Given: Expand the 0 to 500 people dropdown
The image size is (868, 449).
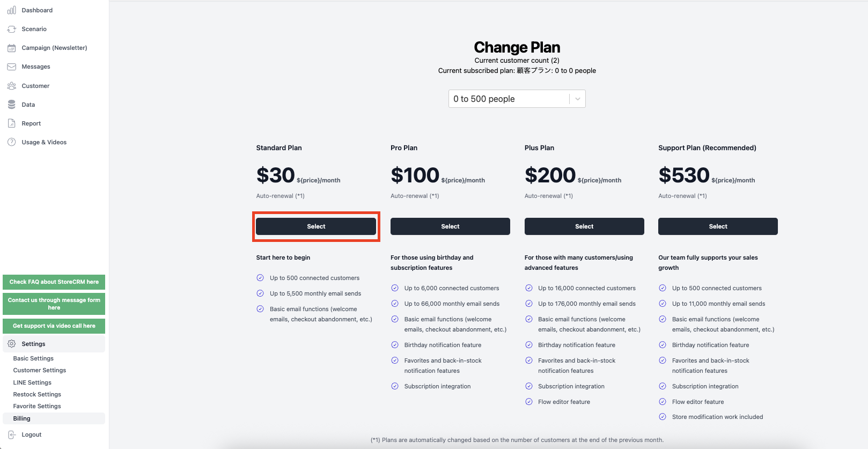Looking at the screenshot, I should pos(517,99).
